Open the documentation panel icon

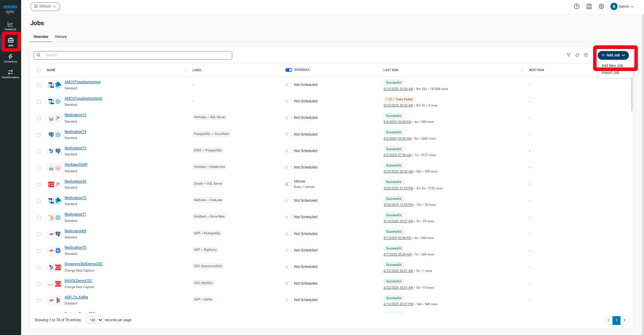pyautogui.click(x=589, y=6)
